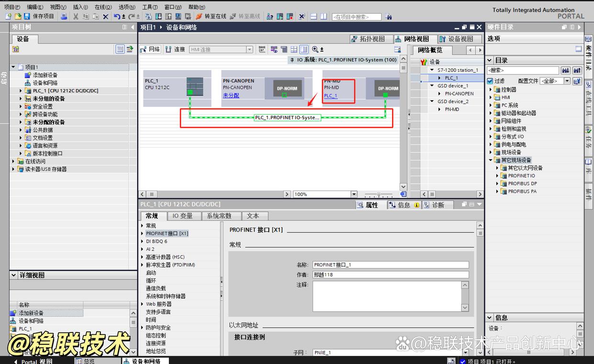Image resolution: width=594 pixels, height=364 pixels.
Task: Click the 未分配 link on PN-CANOPEN
Action: 231,96
